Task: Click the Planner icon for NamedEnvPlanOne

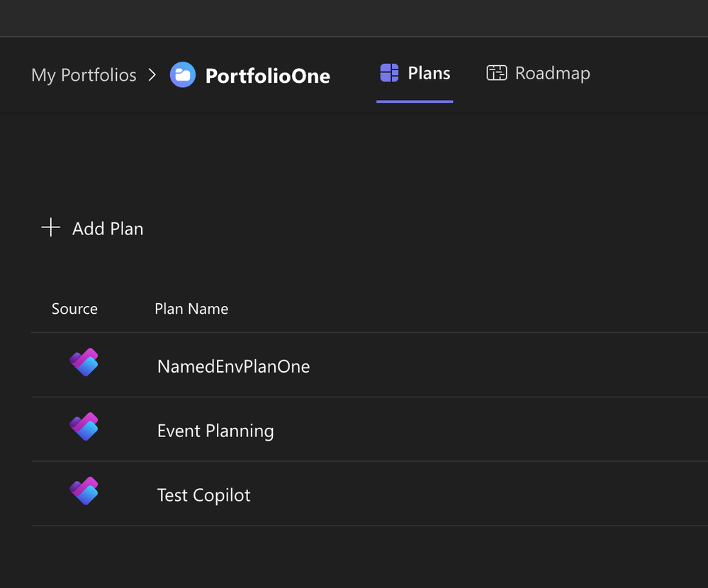Action: tap(84, 363)
